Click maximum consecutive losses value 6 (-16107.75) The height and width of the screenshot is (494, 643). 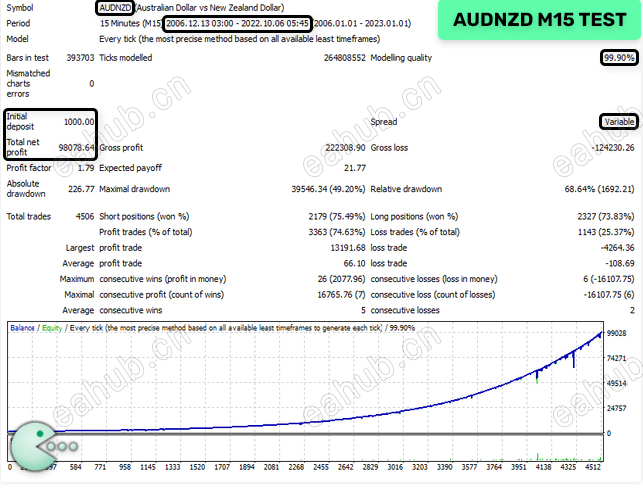click(x=609, y=279)
